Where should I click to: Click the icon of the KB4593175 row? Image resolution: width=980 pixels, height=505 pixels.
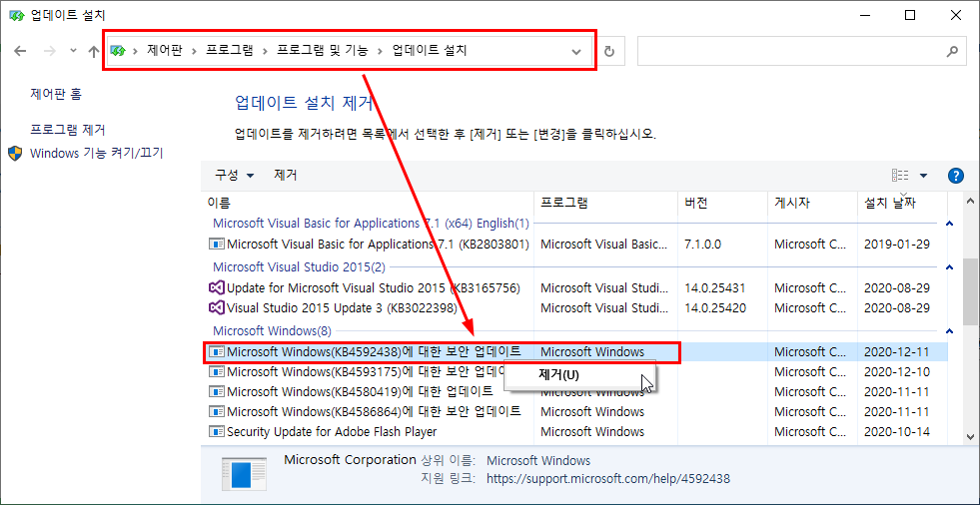coord(216,372)
